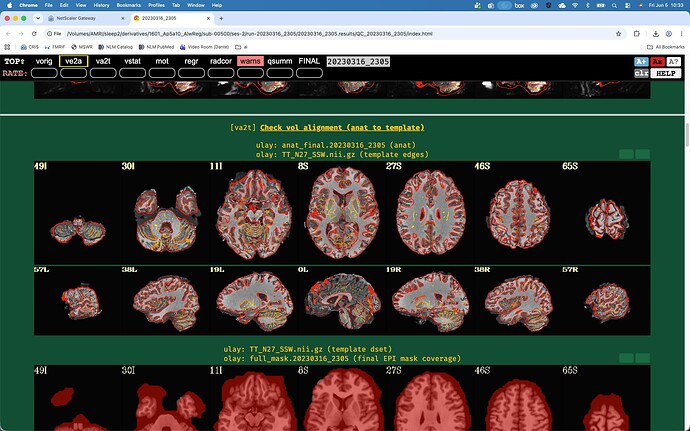The width and height of the screenshot is (690, 431).
Task: Open the HELP button
Action: point(665,73)
